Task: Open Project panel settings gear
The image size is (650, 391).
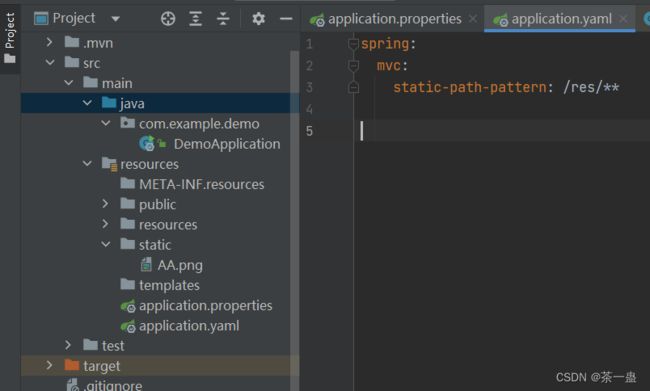Action: point(259,19)
